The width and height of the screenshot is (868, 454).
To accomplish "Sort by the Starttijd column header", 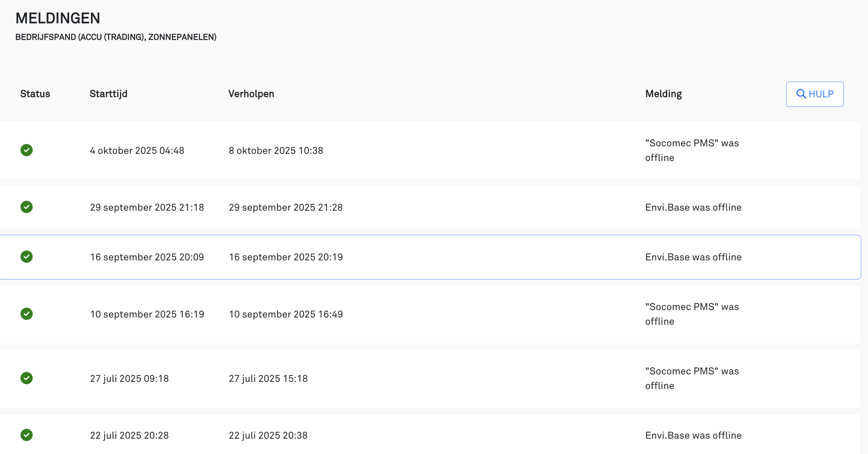I will pyautogui.click(x=108, y=94).
